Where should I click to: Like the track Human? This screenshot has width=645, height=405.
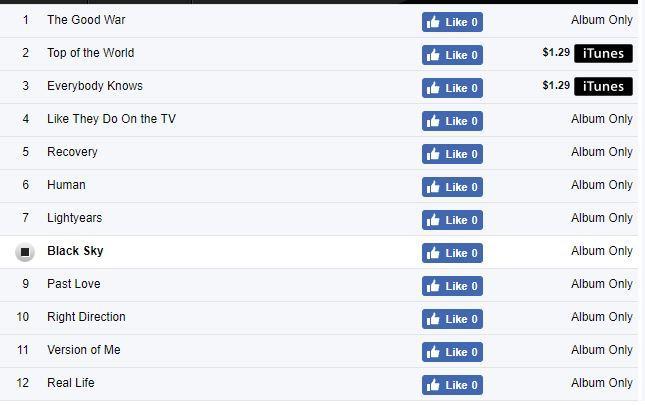(452, 187)
